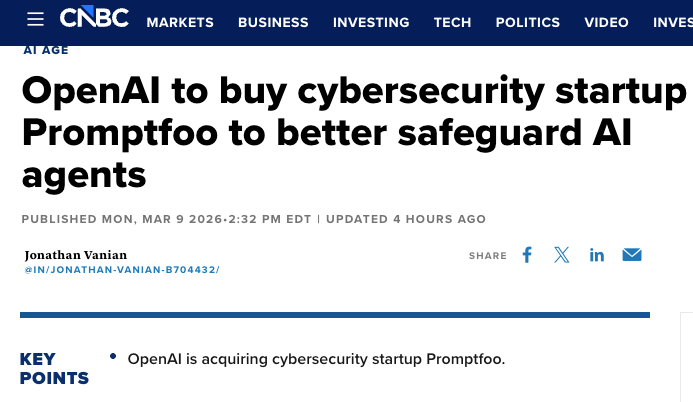Share article via email icon
Image resolution: width=693 pixels, height=402 pixels.
coord(632,255)
